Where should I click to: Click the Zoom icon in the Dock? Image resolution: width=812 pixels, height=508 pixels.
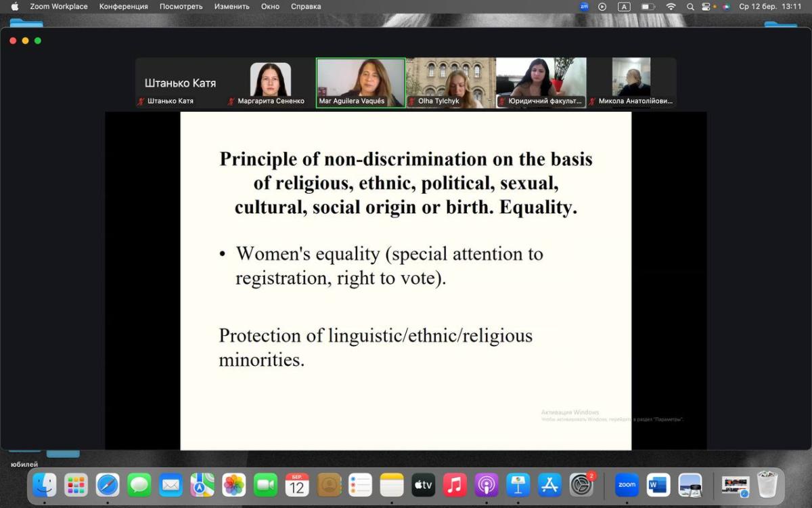(x=627, y=485)
